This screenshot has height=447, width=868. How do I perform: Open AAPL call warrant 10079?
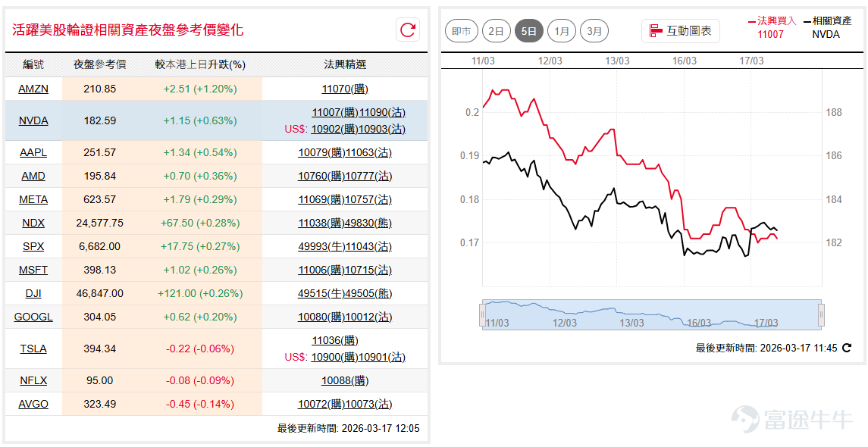click(321, 152)
